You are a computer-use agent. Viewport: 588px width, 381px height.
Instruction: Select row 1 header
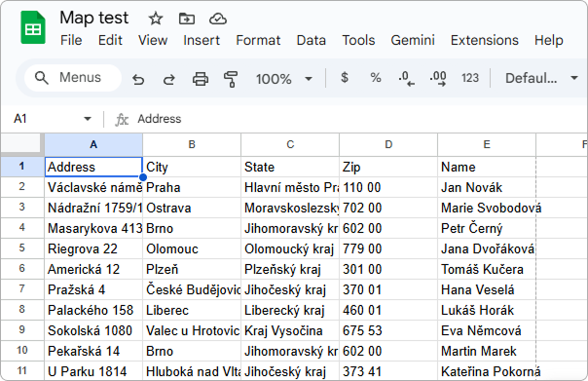pos(22,167)
